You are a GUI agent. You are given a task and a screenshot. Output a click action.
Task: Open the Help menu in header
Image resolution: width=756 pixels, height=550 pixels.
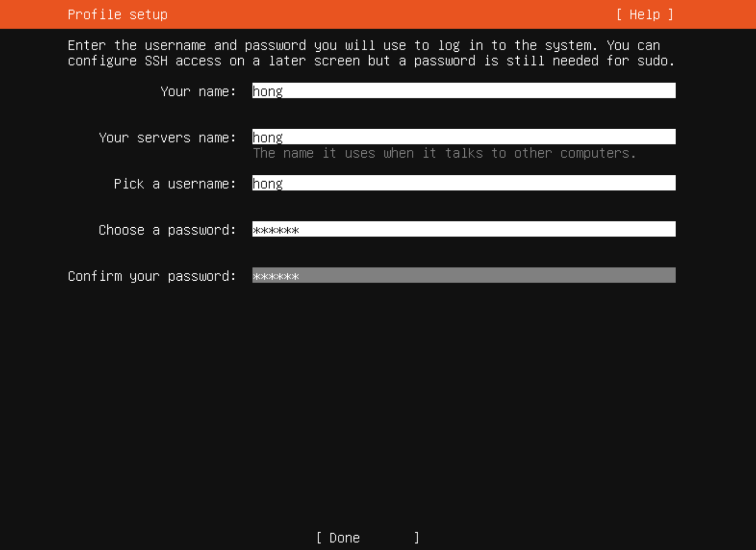tap(644, 14)
